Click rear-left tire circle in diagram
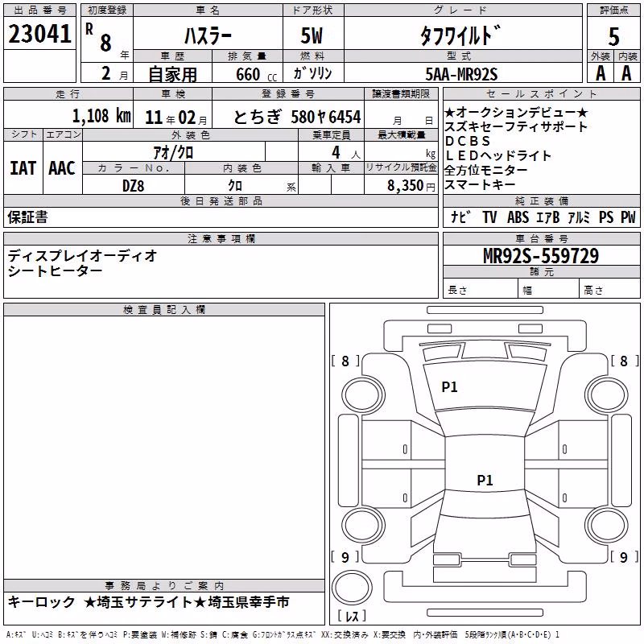This screenshot has width=644, height=644. click(x=363, y=526)
